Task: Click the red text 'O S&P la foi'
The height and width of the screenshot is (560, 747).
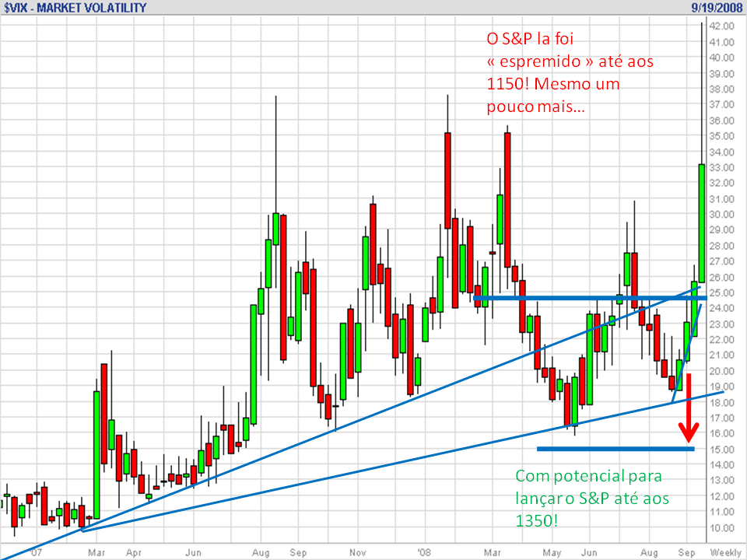Action: (x=530, y=39)
